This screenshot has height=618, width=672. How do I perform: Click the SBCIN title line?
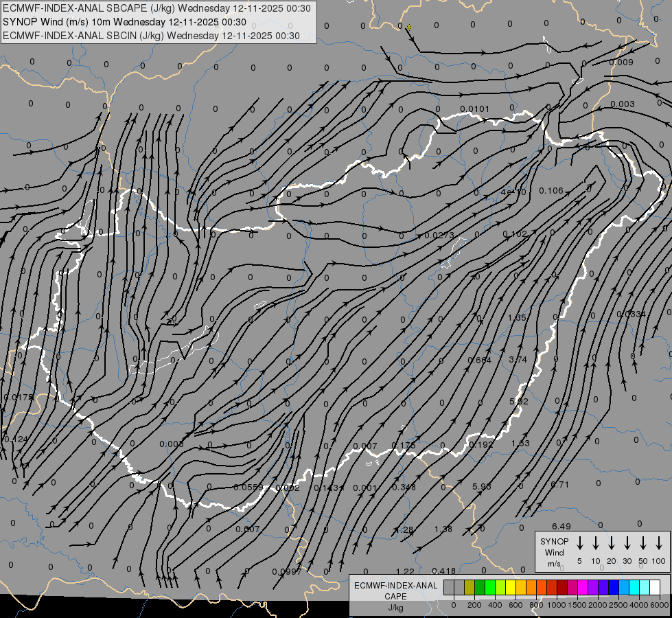click(151, 36)
